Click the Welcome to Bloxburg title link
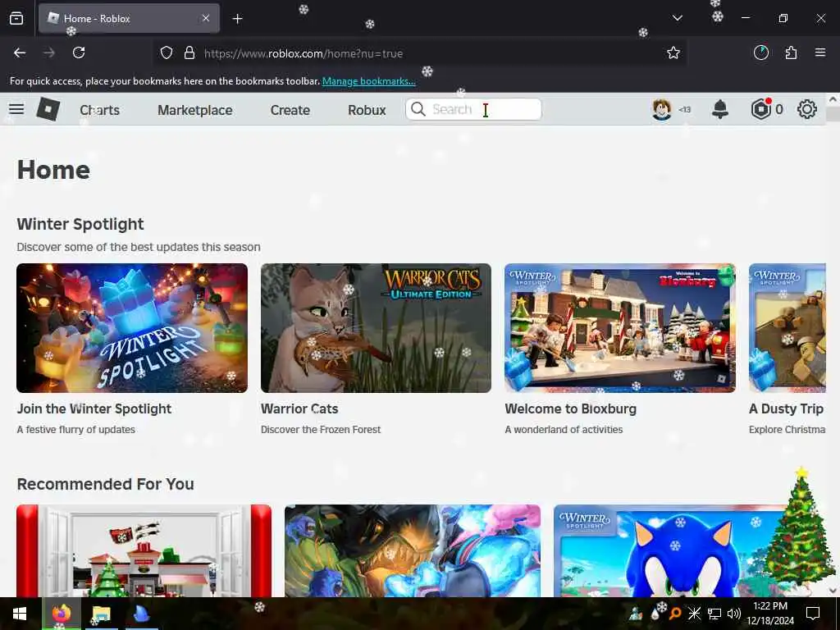This screenshot has height=630, width=840. tap(571, 409)
